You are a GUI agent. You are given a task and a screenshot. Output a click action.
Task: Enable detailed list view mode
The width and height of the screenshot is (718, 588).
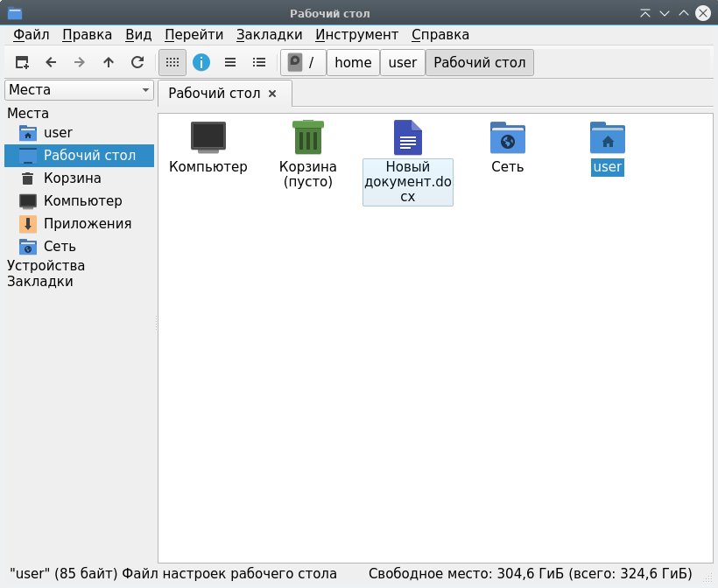coord(259,62)
